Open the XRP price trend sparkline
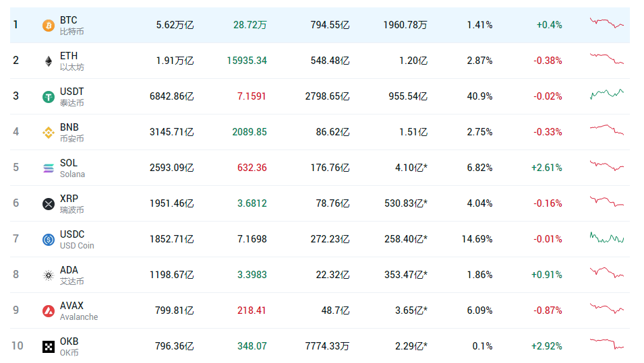This screenshot has height=363, width=644. [607, 201]
